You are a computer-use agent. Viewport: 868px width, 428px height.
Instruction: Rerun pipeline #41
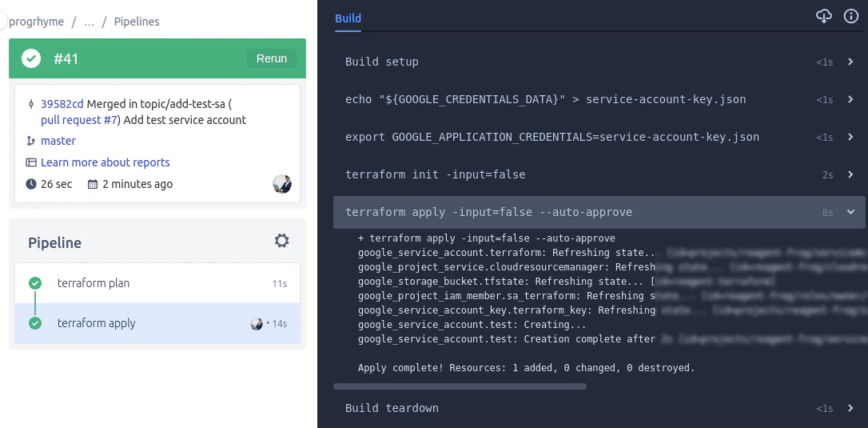(271, 58)
